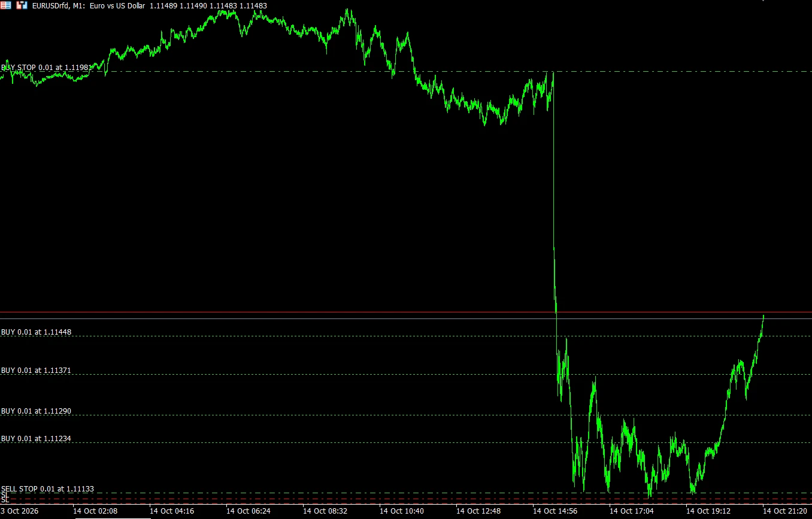Click the 14 Oct 14:56 time axis label

(555, 511)
